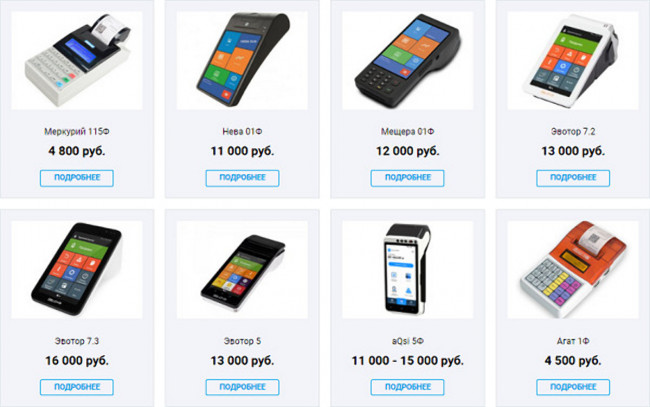Open the Эвотор 7.2 product image
650x407 pixels.
pyautogui.click(x=573, y=61)
